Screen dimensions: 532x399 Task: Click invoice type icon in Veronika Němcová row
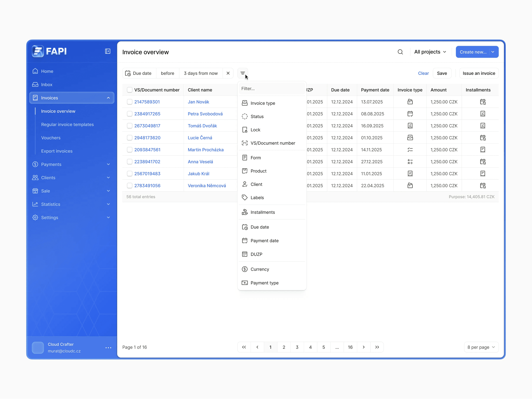click(x=410, y=185)
